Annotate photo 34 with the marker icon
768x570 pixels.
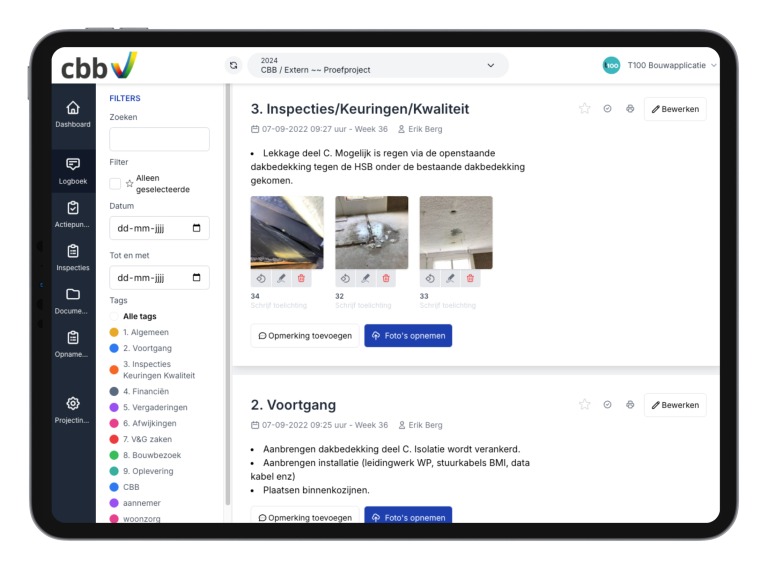coord(281,279)
